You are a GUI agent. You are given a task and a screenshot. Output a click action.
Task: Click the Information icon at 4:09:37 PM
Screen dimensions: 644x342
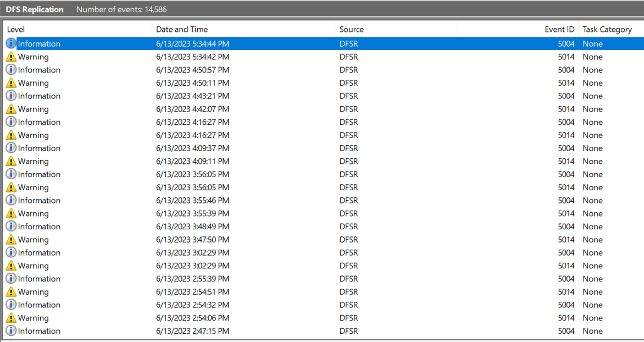tap(11, 147)
